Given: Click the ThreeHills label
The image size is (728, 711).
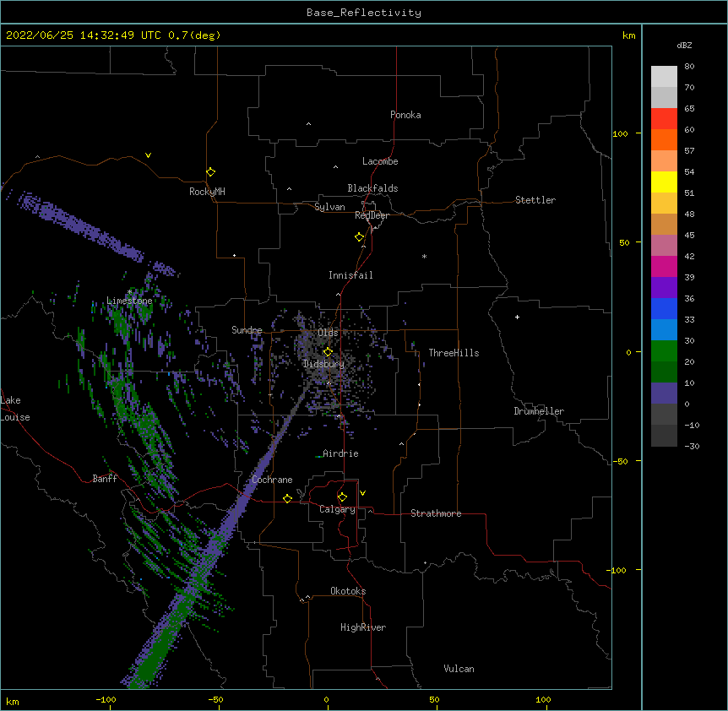Looking at the screenshot, I should tap(454, 353).
